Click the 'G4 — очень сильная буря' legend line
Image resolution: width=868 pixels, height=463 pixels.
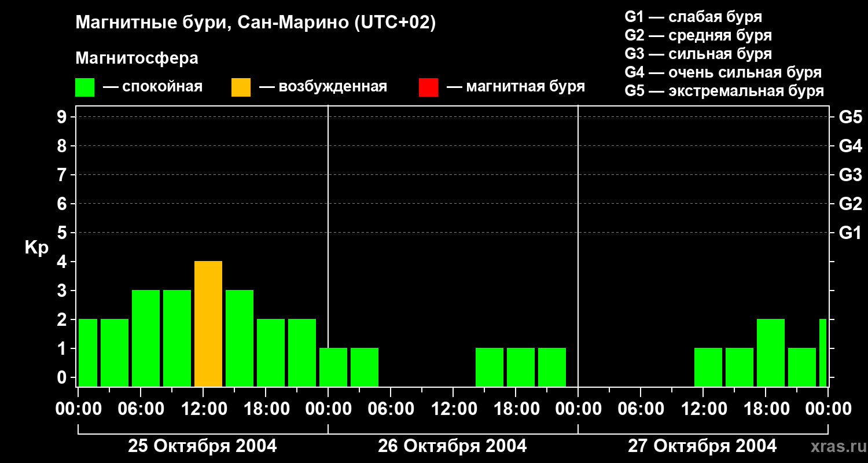click(723, 72)
